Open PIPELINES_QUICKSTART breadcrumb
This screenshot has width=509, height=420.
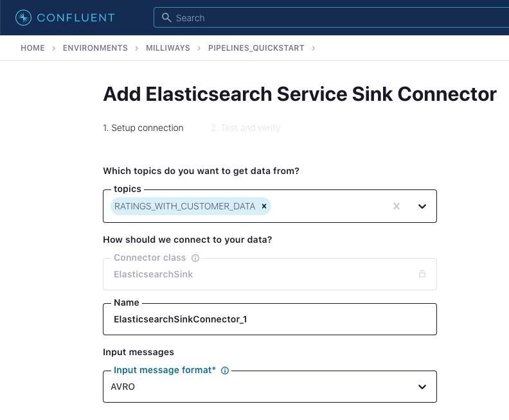click(x=256, y=48)
